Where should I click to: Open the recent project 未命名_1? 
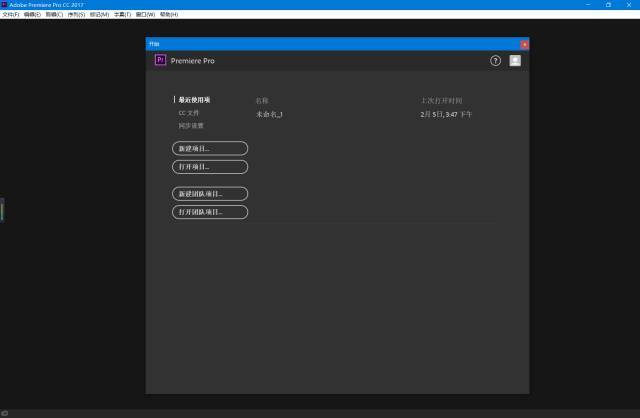[269, 114]
